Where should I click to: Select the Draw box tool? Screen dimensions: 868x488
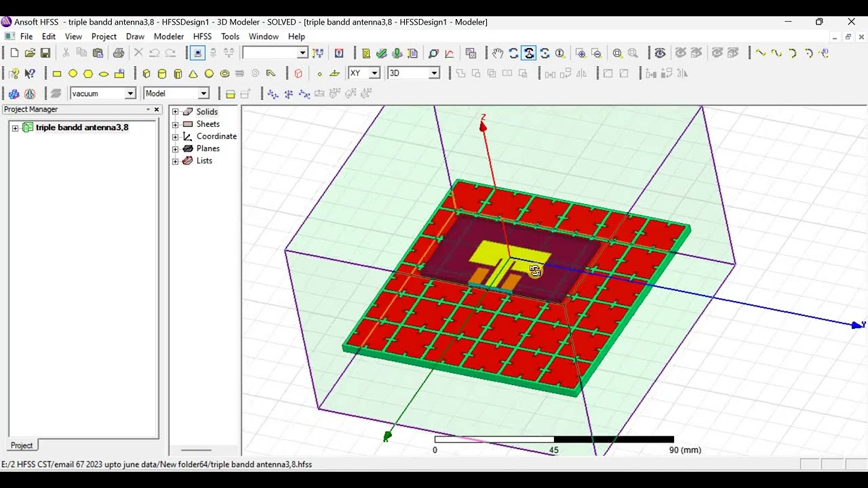146,74
